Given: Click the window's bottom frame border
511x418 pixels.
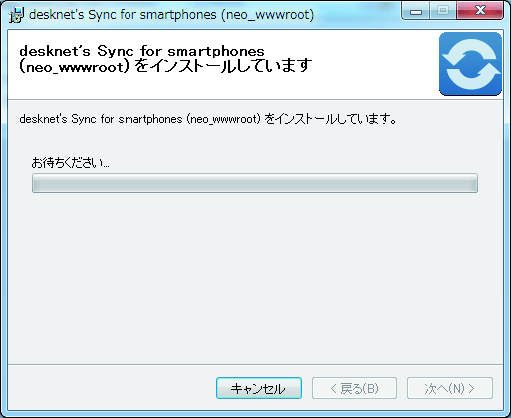Looking at the screenshot, I should (255, 414).
